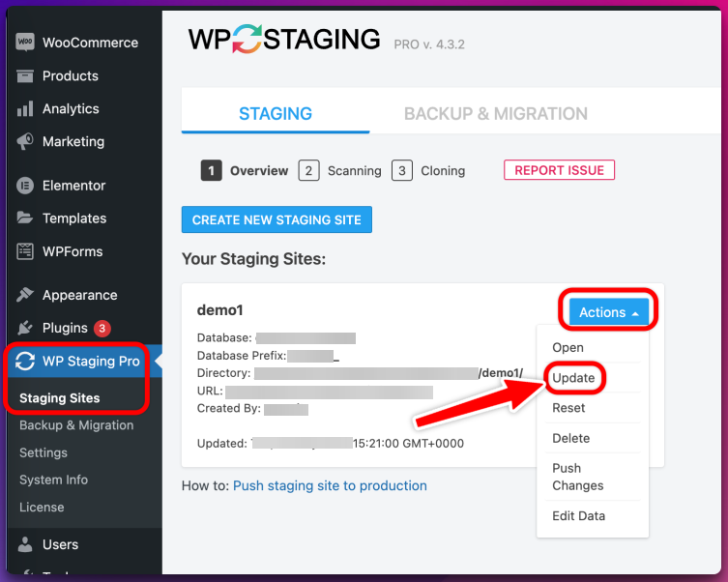Click the Analytics bar chart icon
Screen dimensions: 728x582
(25, 108)
